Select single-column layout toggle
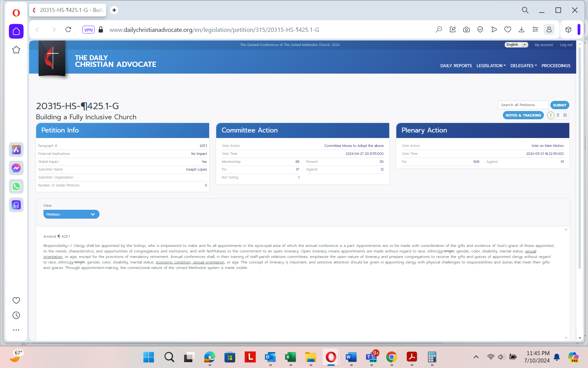This screenshot has height=368, width=588. [551, 115]
